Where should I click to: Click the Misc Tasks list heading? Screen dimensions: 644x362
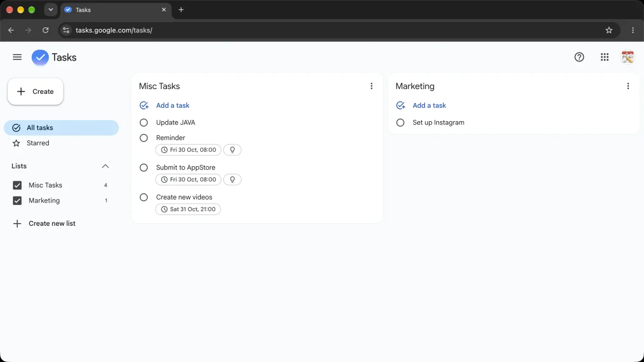click(x=159, y=86)
